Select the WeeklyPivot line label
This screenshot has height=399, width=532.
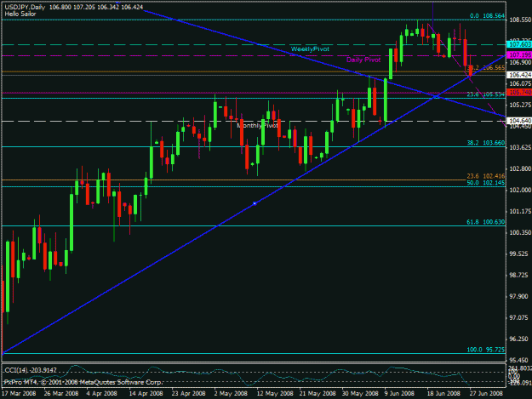(x=310, y=49)
